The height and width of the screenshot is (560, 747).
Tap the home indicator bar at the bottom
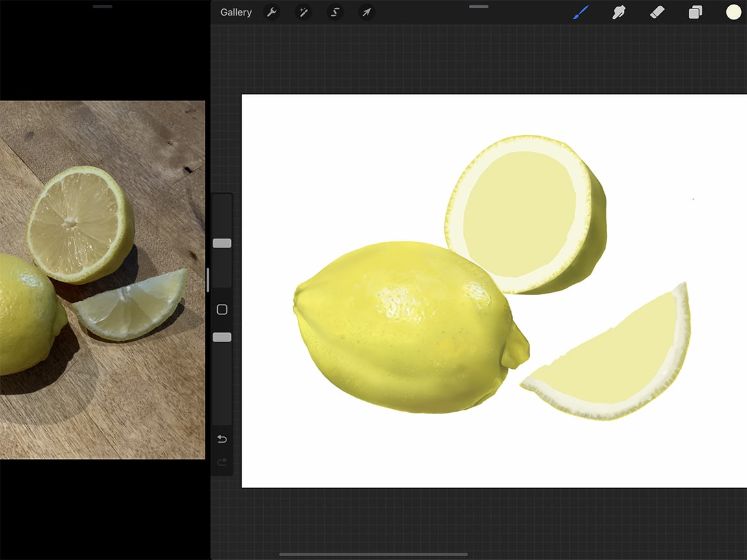coord(373,555)
